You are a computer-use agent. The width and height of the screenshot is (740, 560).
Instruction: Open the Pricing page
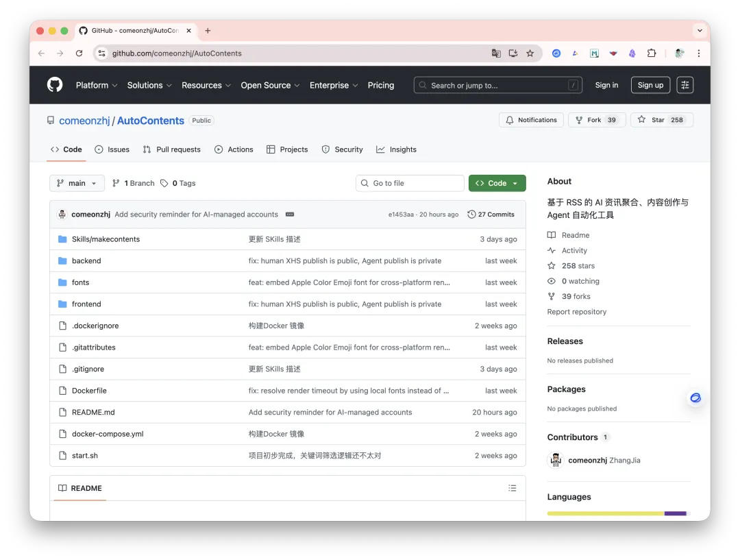pyautogui.click(x=381, y=85)
